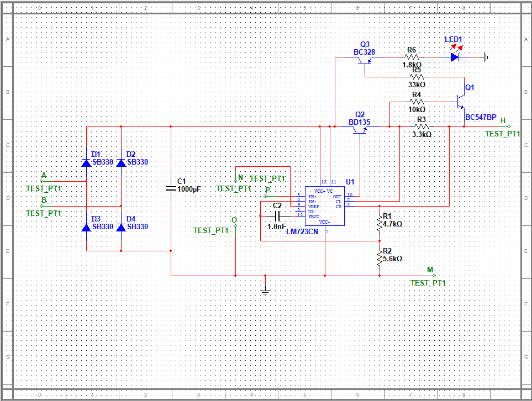Image resolution: width=532 pixels, height=401 pixels.
Task: Select test point M on the ground rail
Action: click(x=430, y=270)
